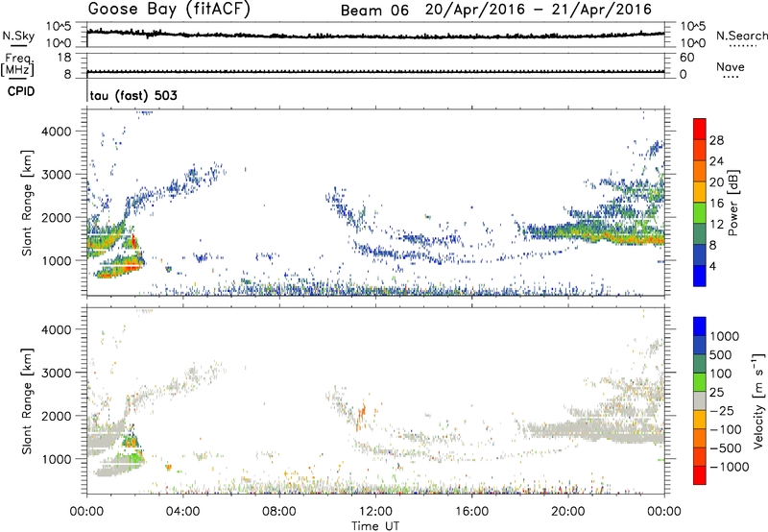Screen dimensions: 768x532
Task: Click the '12:00' time axis tick label
Action: (x=375, y=512)
